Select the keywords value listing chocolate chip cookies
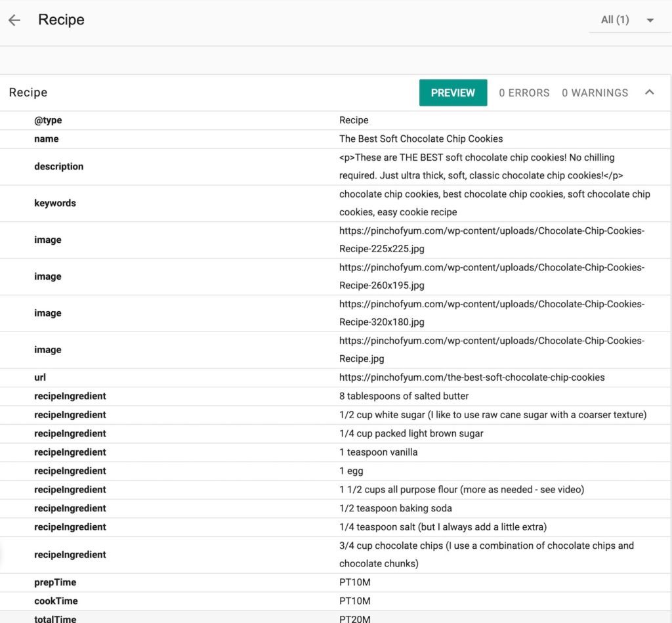Viewport: 672px width, 623px height. click(495, 204)
